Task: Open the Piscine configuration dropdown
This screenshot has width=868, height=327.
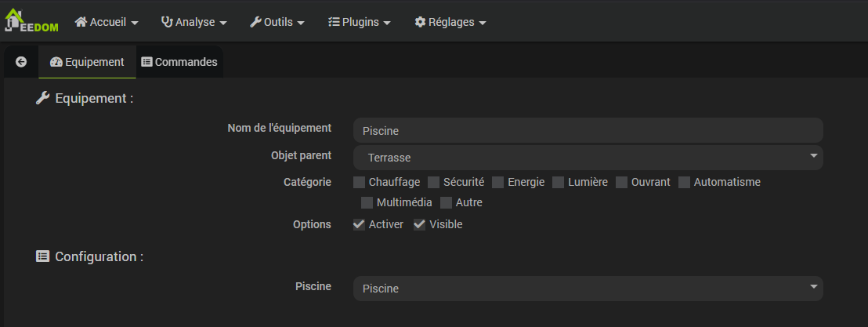Action: coord(588,289)
